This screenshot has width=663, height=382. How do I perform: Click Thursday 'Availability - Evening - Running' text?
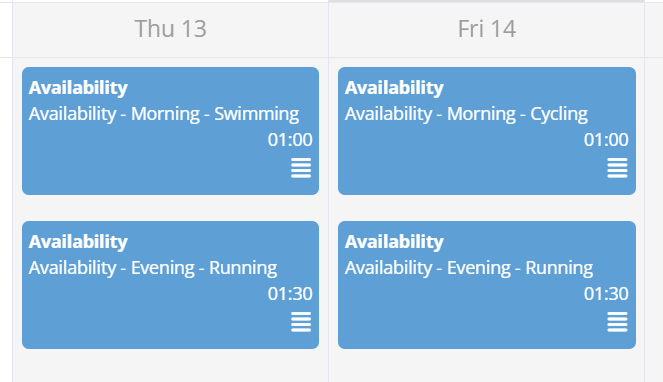tap(153, 268)
